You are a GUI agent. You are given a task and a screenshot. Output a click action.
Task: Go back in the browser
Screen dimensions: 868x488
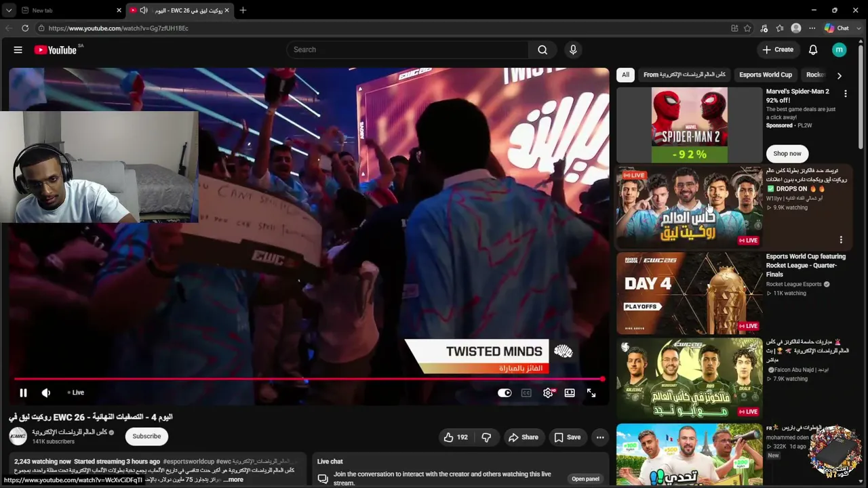click(x=9, y=28)
